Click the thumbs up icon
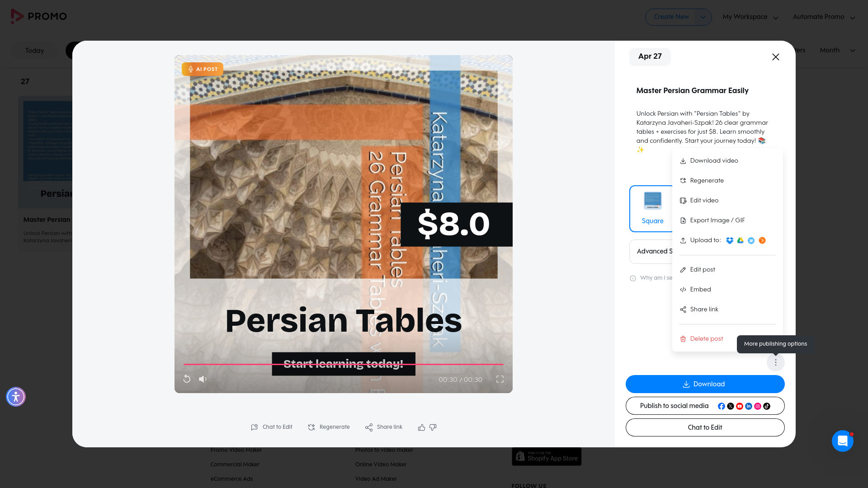Viewport: 868px width, 488px height. [x=421, y=427]
